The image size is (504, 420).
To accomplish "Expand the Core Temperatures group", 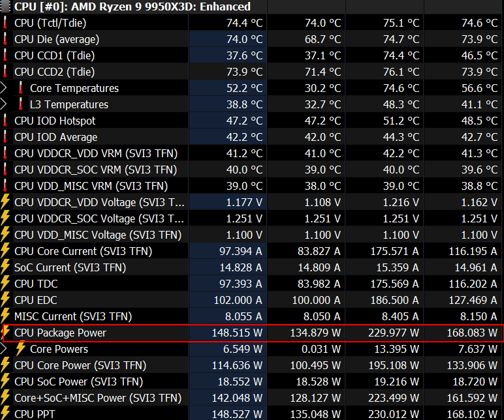I will [3, 88].
